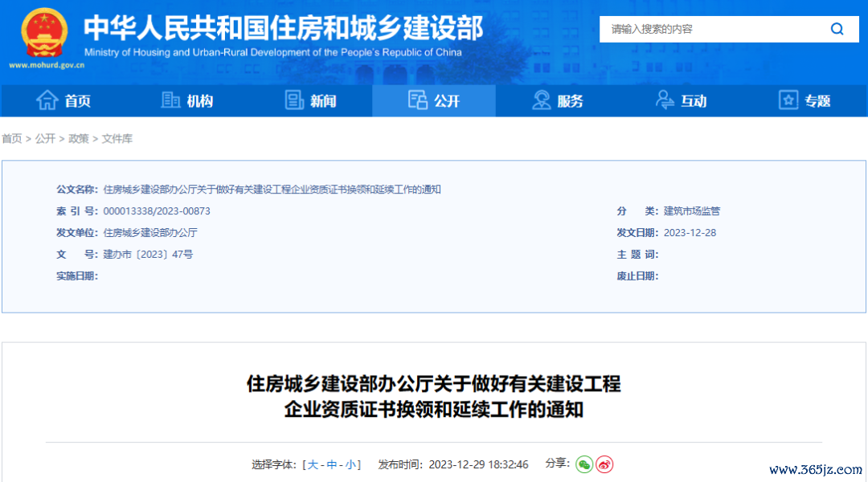The image size is (868, 482).
Task: Click the issue date 2023-12-28
Action: pos(690,233)
